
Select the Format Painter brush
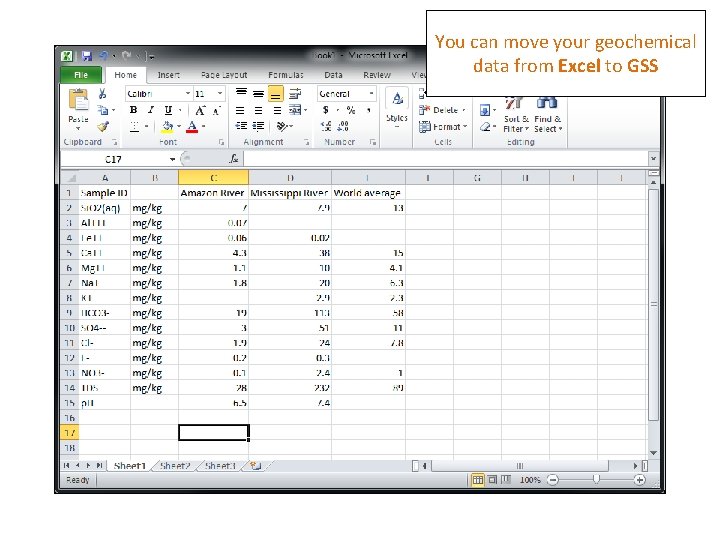pos(103,126)
